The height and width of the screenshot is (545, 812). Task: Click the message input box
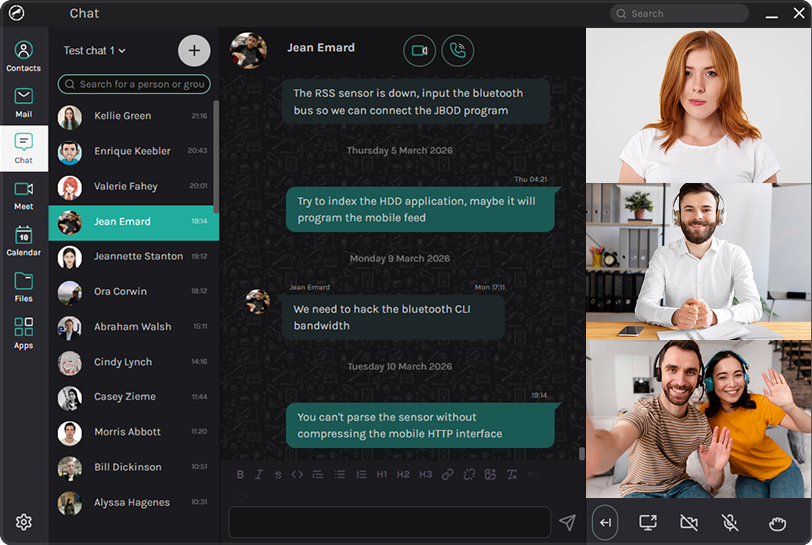pyautogui.click(x=389, y=522)
